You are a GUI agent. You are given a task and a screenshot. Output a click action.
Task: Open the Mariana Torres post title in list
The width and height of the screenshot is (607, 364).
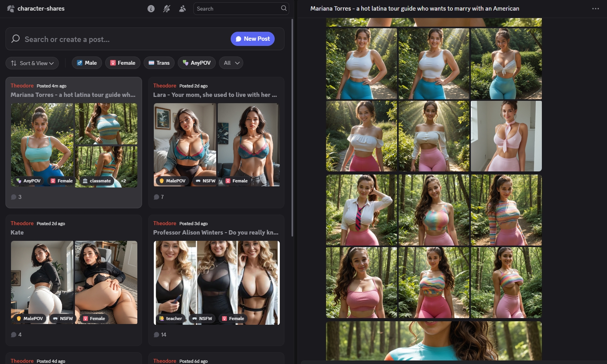click(x=73, y=95)
